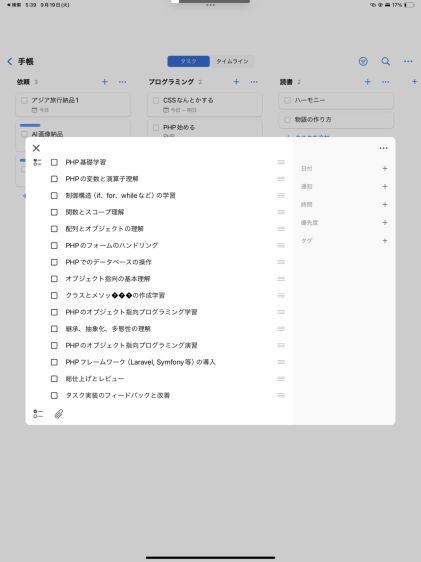Tap the reorder handle for 総仕上げとレビュー

click(x=281, y=379)
